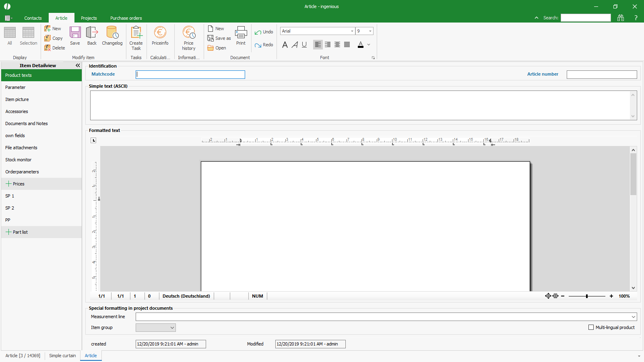Open the Arial font name dropdown
The image size is (644, 362).
coord(352,31)
